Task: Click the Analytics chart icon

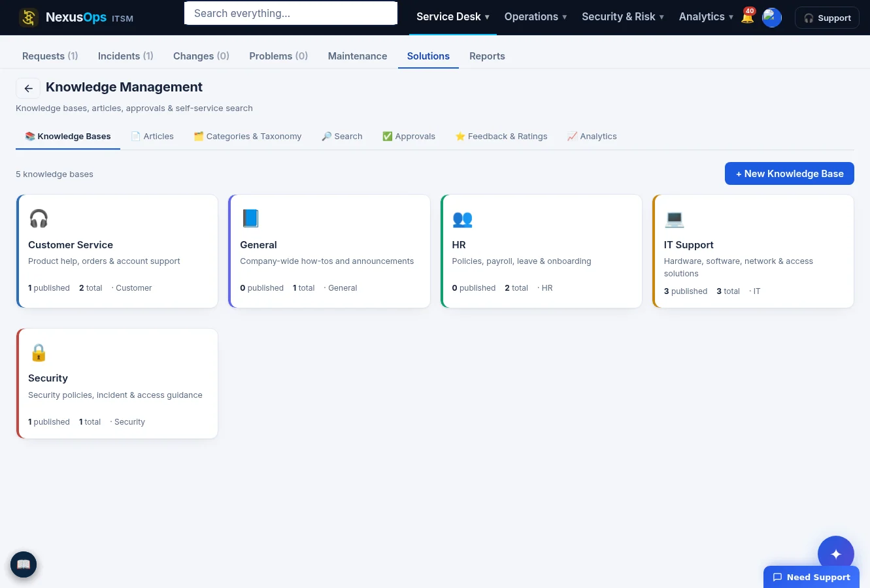Action: (573, 137)
